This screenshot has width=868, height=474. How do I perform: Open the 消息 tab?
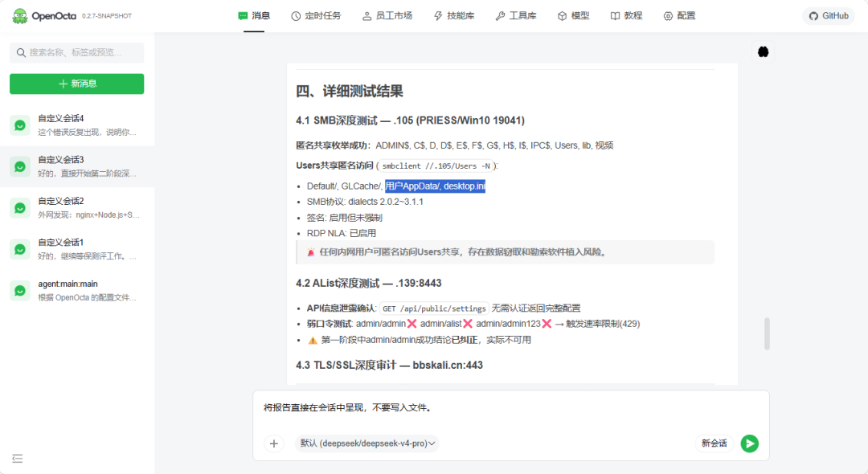pyautogui.click(x=254, y=16)
